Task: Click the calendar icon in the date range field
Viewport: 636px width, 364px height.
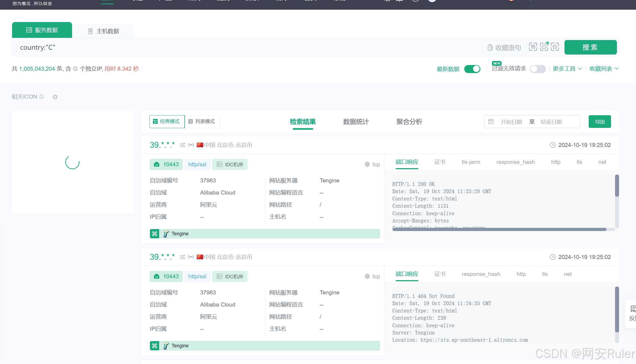Action: coord(491,122)
